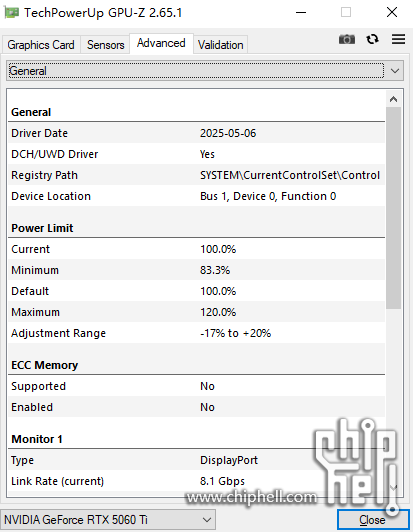
Task: Select the Device Location row label
Action: pyautogui.click(x=51, y=196)
